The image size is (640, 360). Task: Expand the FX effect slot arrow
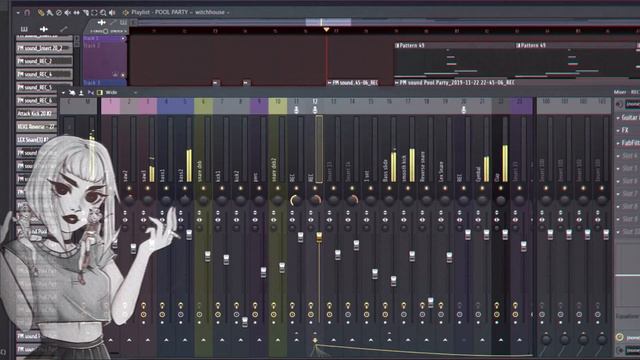619,130
